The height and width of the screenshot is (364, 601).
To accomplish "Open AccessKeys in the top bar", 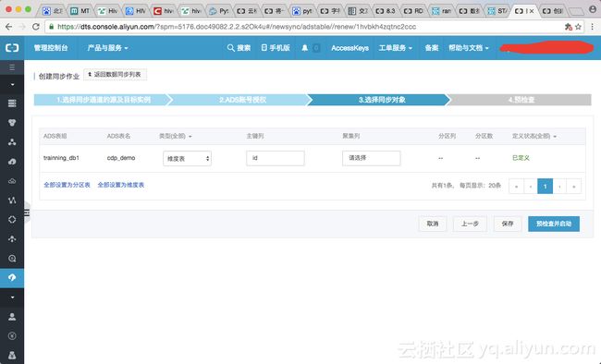I will tap(350, 48).
